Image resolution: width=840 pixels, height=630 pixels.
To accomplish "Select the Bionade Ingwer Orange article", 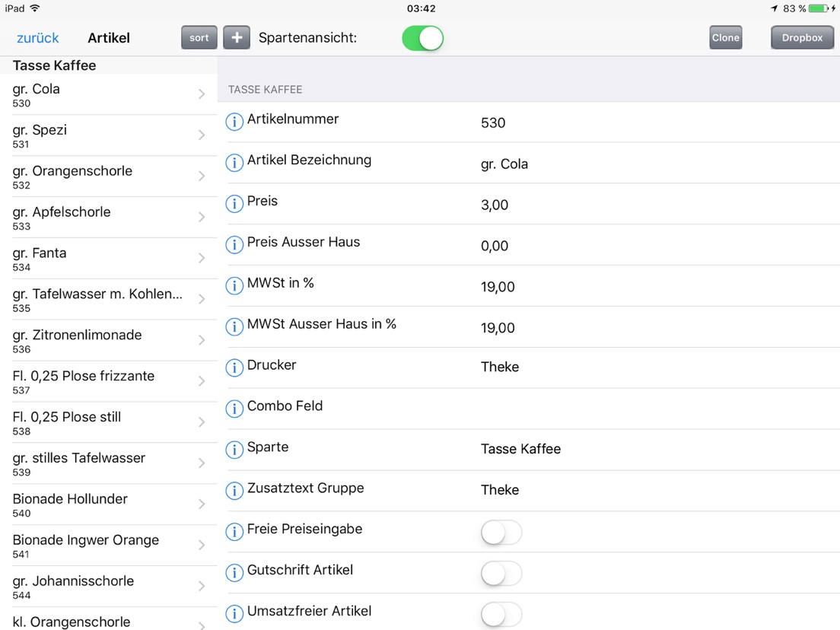I will click(x=109, y=546).
